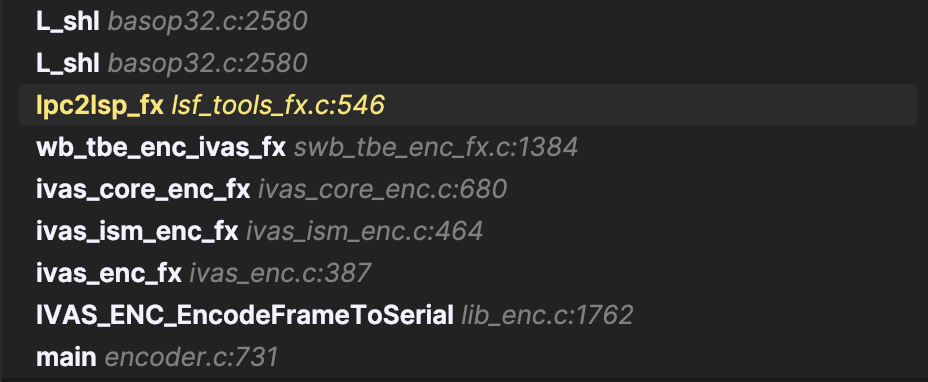Open source location ivas_core_enc.c:680

tap(382, 190)
